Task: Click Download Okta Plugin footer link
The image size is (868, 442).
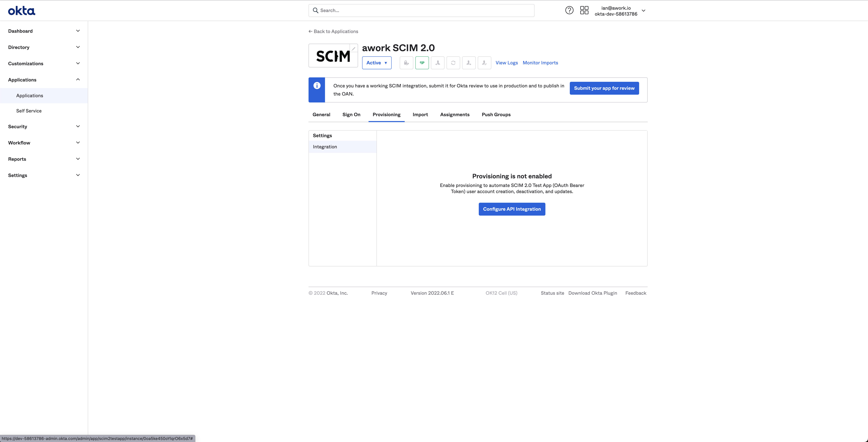Action: tap(593, 293)
